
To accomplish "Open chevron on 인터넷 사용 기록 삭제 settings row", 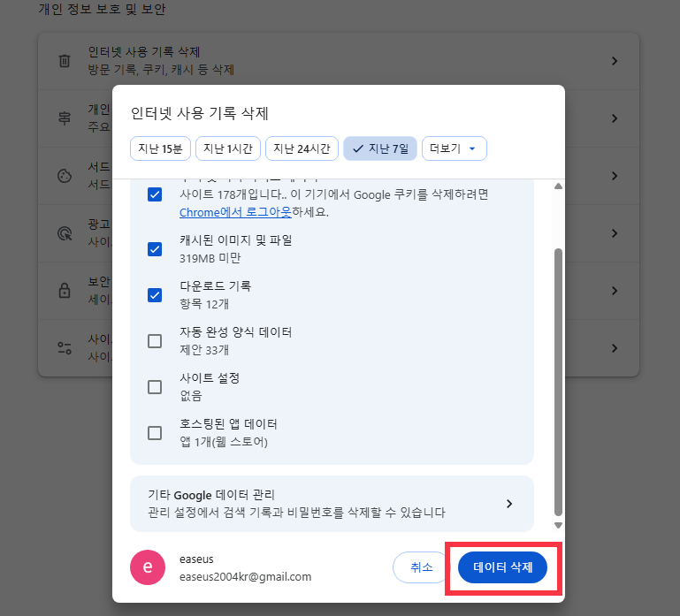I will (615, 61).
